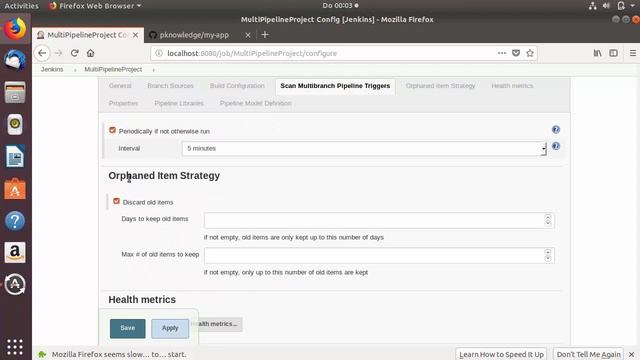Open Software Updater dock icon
This screenshot has width=640, height=360.
click(x=15, y=284)
